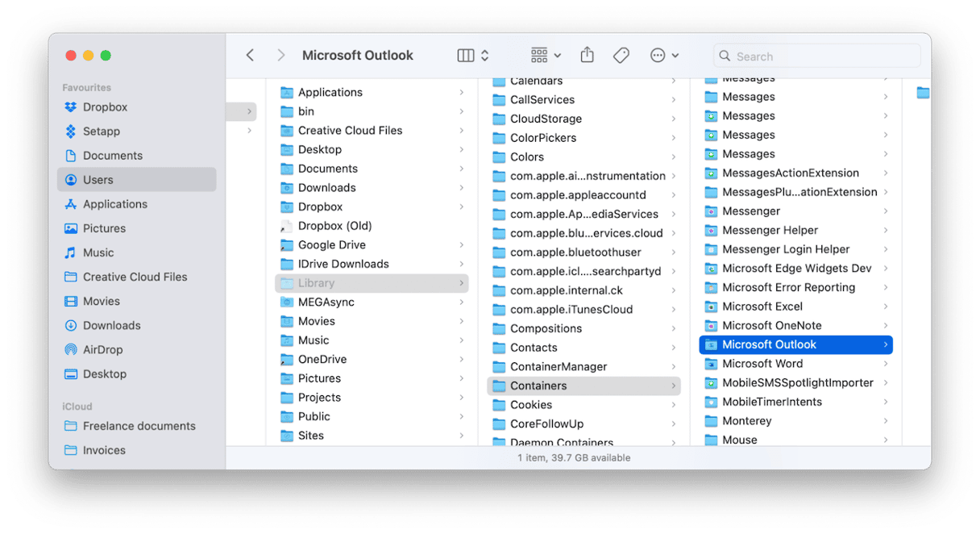Select Dropbox in the Favourites sidebar
This screenshot has width=980, height=534.
coord(105,107)
